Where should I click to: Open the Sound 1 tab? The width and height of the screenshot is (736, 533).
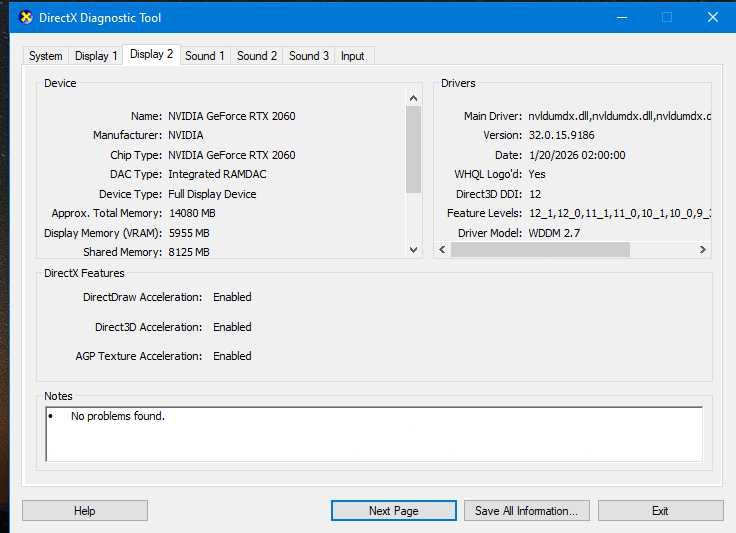point(205,56)
